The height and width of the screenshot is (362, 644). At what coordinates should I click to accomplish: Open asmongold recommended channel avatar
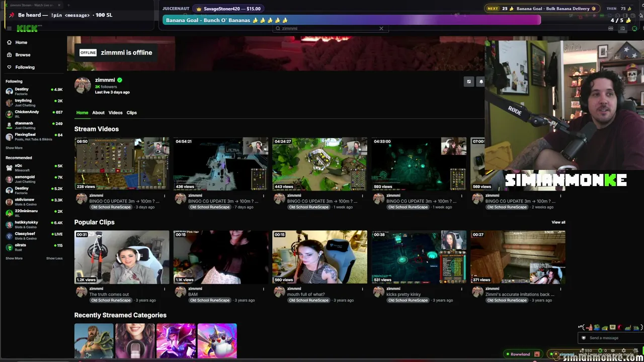tap(9, 179)
